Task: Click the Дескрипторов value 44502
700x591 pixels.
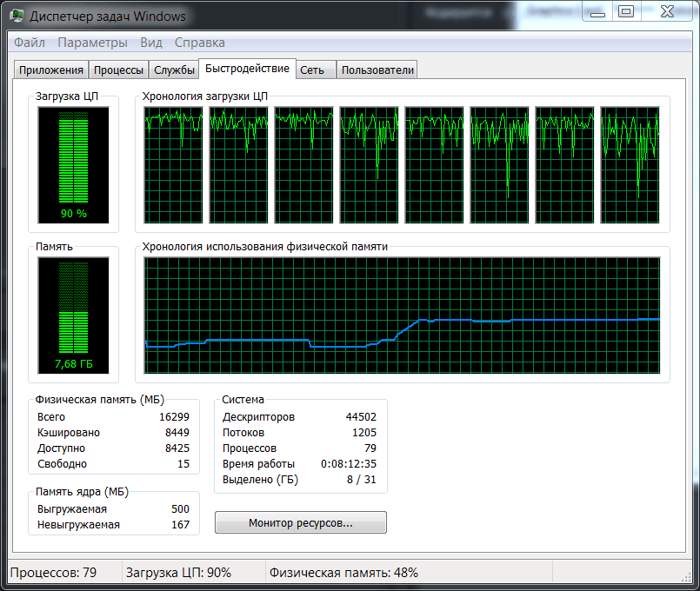Action: tap(361, 417)
